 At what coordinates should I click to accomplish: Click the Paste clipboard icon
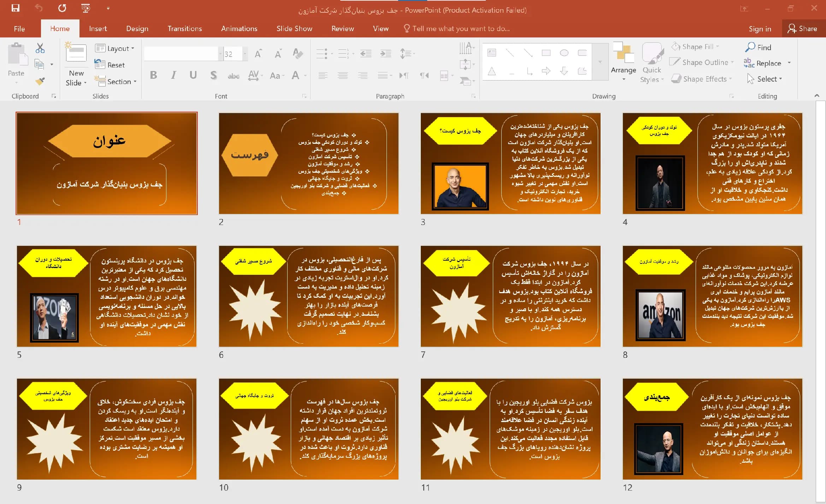[x=17, y=54]
